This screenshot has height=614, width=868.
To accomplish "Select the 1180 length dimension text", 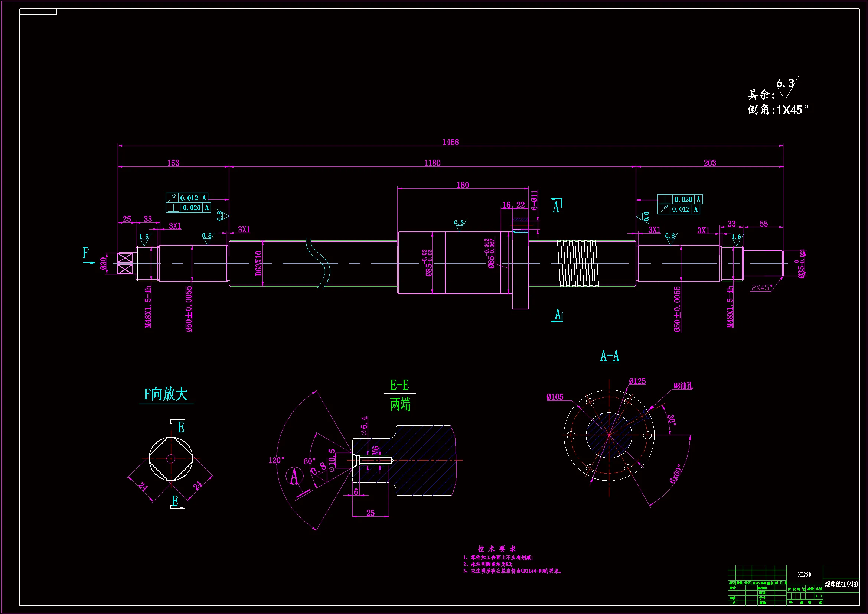I will [432, 163].
